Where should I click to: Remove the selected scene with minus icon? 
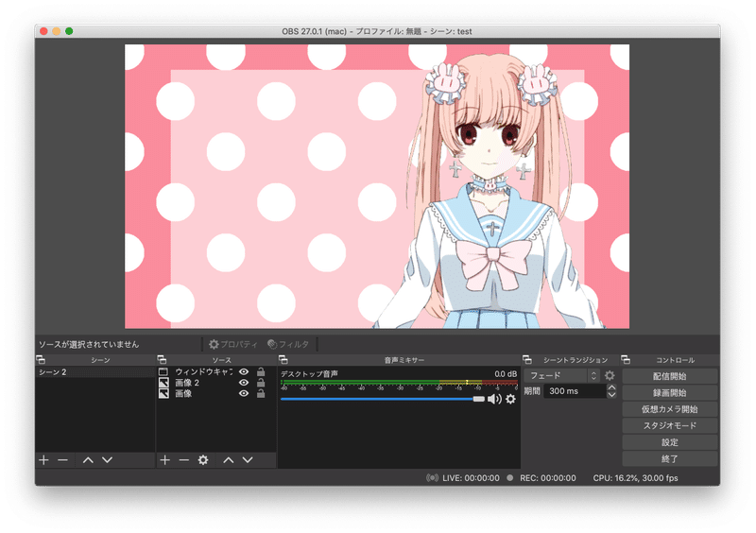(62, 460)
